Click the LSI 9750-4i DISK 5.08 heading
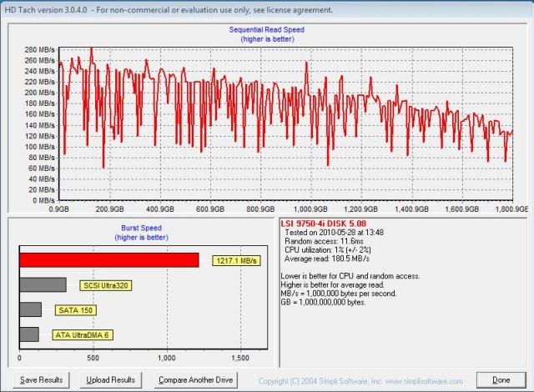 tap(323, 224)
